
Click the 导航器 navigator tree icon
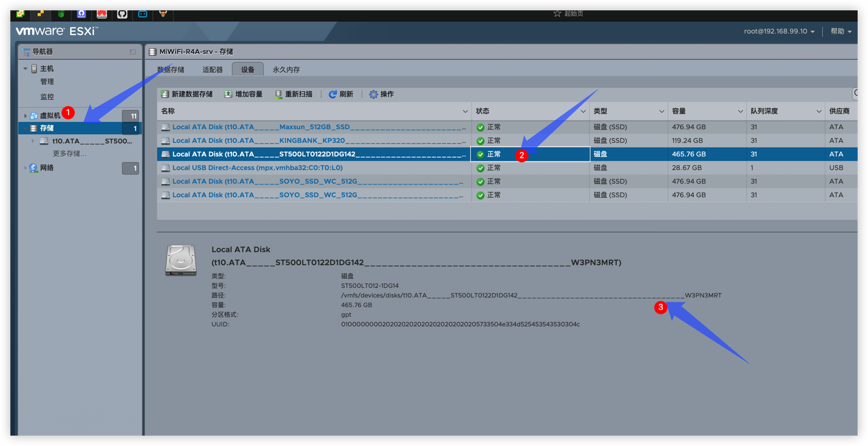[26, 52]
